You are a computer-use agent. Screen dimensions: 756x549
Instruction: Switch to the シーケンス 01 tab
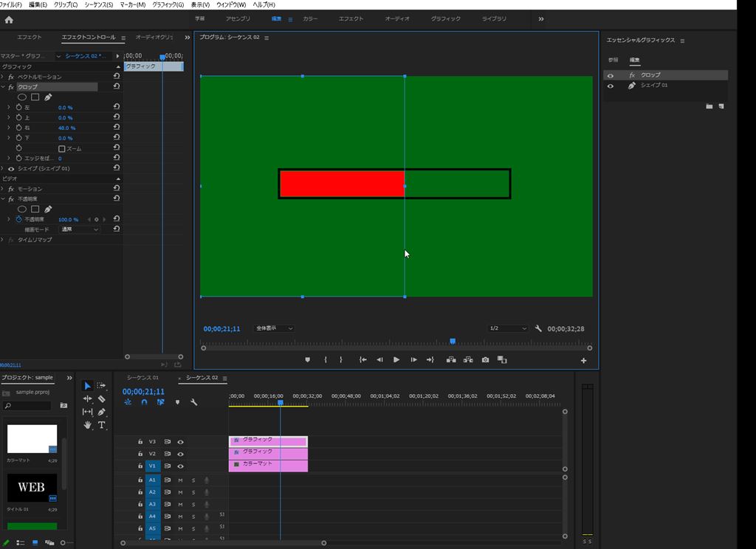142,378
